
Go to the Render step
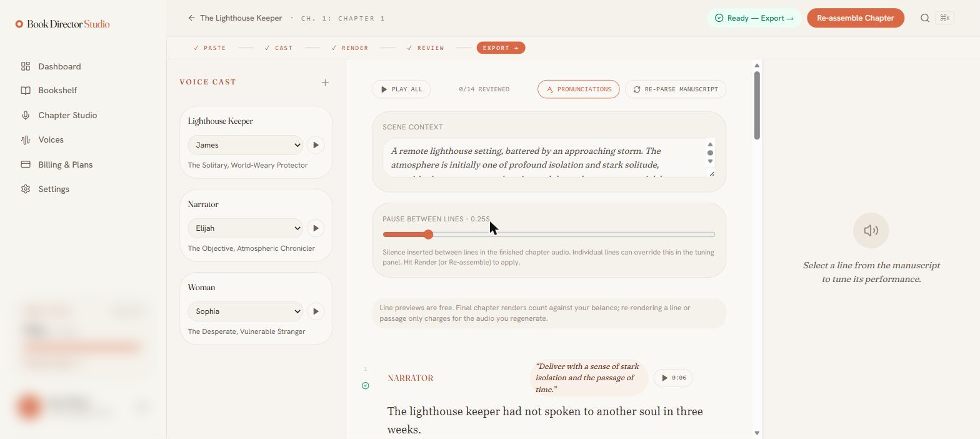(350, 48)
